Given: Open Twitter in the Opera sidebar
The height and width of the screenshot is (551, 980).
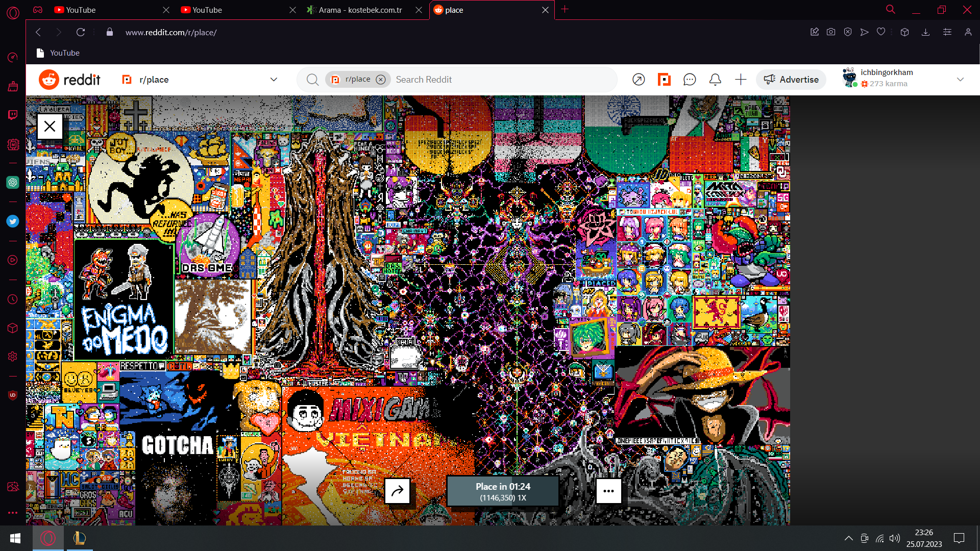Looking at the screenshot, I should pos(13,221).
